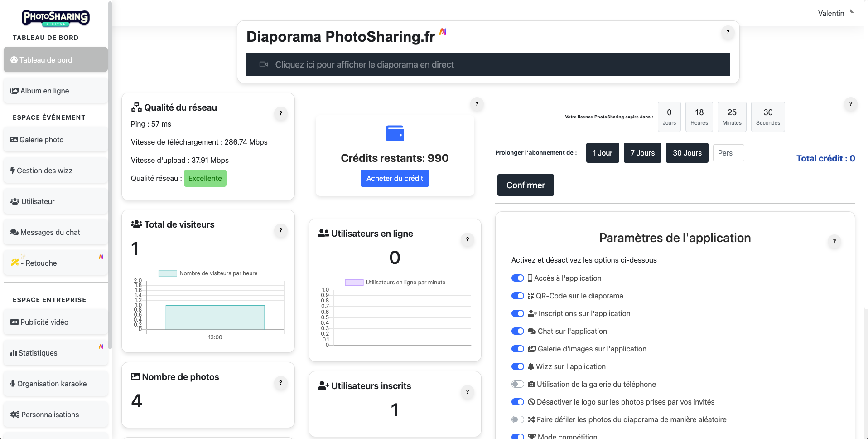Screen dimensions: 868x439
Task: Click the user-plus icon beside Utilisateurs inscrits
Action: click(323, 386)
